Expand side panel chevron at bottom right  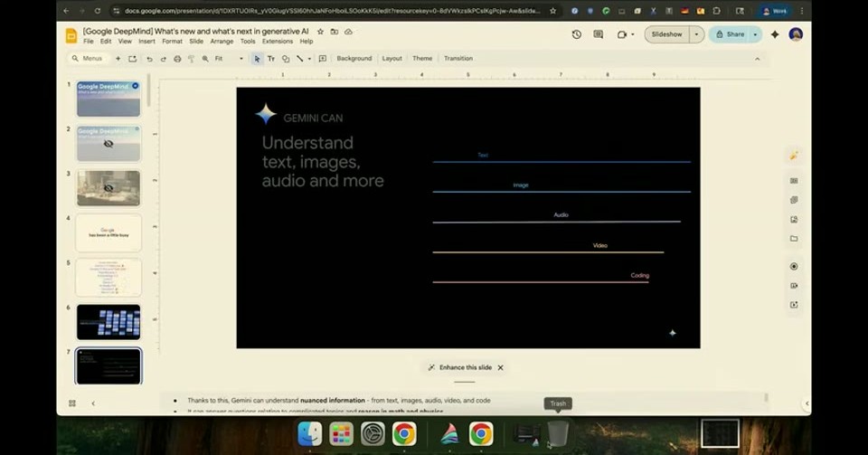pos(807,403)
